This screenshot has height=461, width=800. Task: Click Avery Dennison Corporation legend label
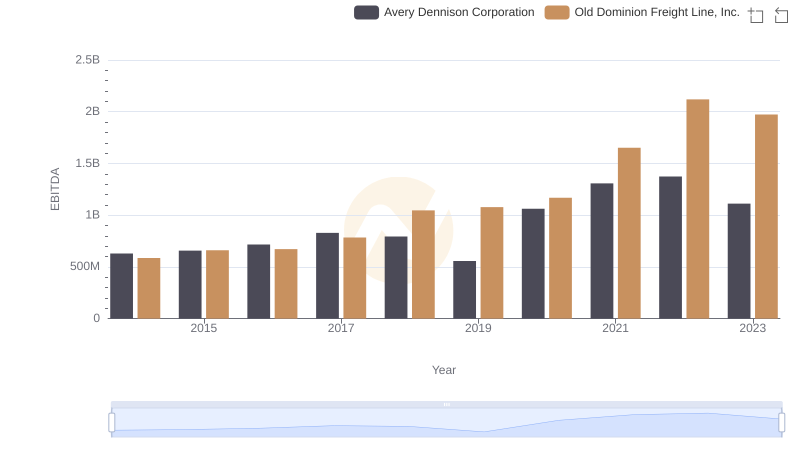click(x=459, y=12)
